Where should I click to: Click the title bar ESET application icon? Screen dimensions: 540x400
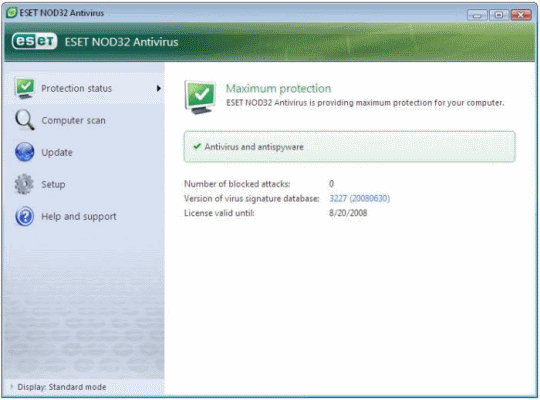(12, 13)
